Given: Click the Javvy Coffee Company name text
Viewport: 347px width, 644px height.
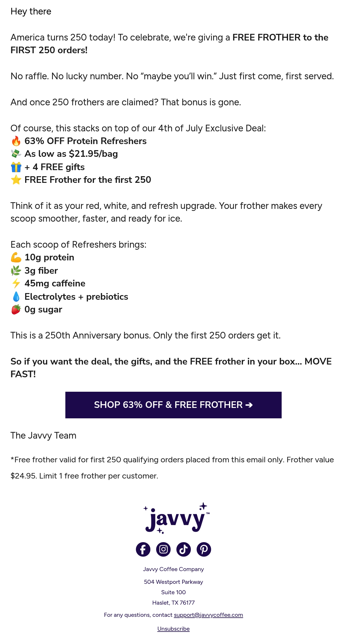Looking at the screenshot, I should pyautogui.click(x=173, y=569).
